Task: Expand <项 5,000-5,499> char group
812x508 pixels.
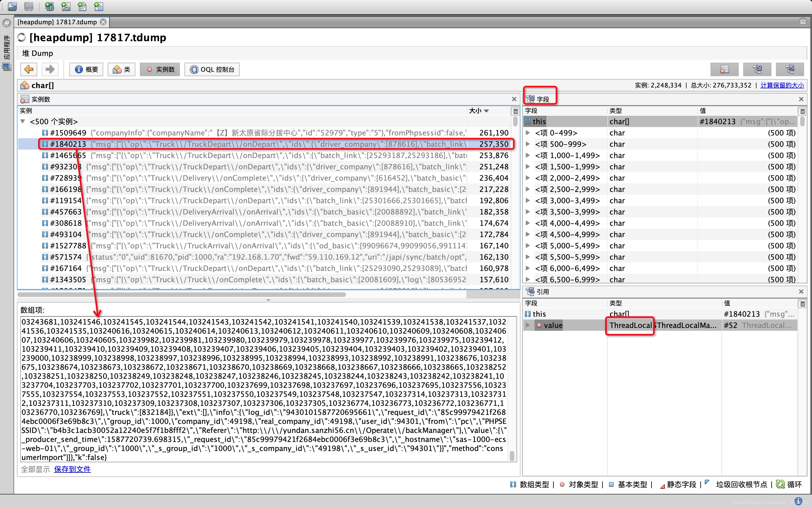Action: click(528, 246)
